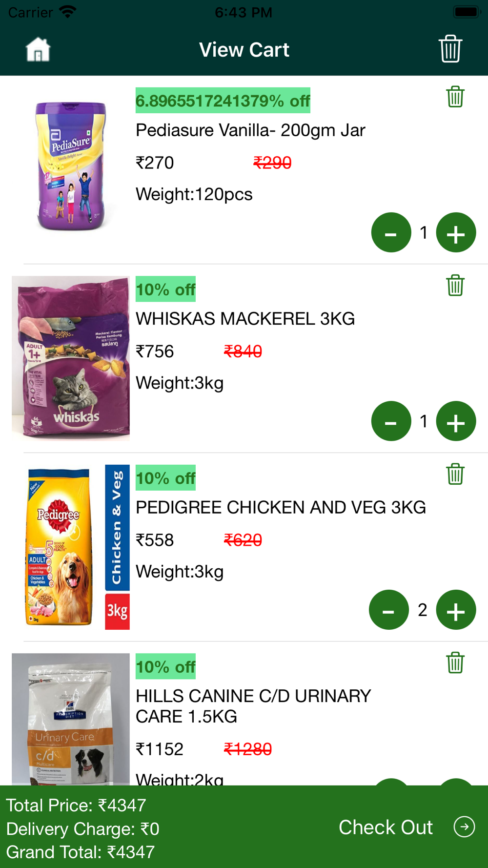The height and width of the screenshot is (868, 488).
Task: Empty cart using header trash icon
Action: click(x=450, y=49)
